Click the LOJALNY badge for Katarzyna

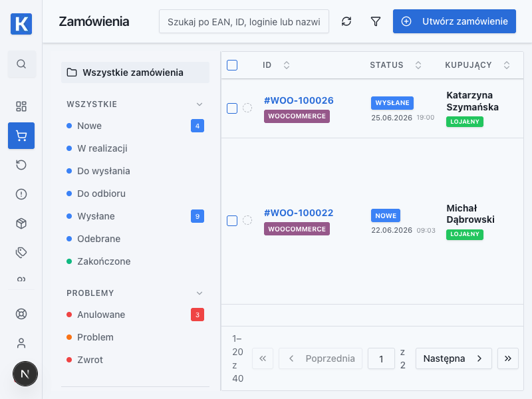[x=465, y=122]
